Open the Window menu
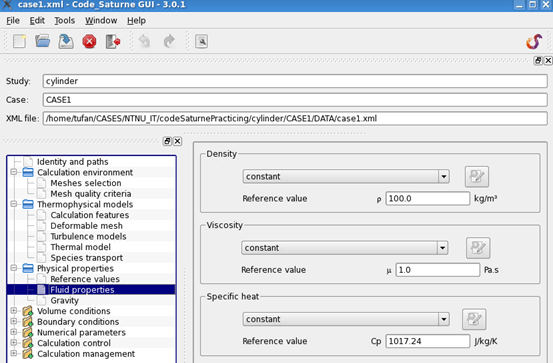This screenshot has height=363, width=553. pyautogui.click(x=101, y=20)
